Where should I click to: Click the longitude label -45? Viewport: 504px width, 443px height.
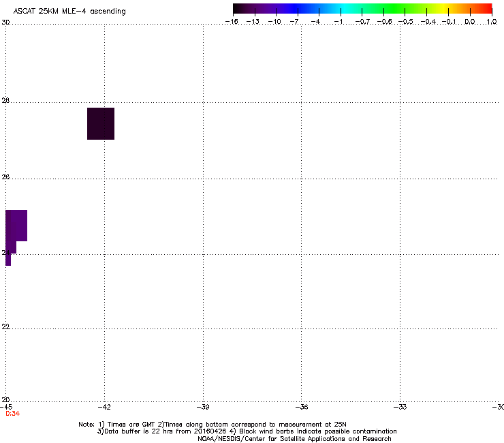(6, 407)
